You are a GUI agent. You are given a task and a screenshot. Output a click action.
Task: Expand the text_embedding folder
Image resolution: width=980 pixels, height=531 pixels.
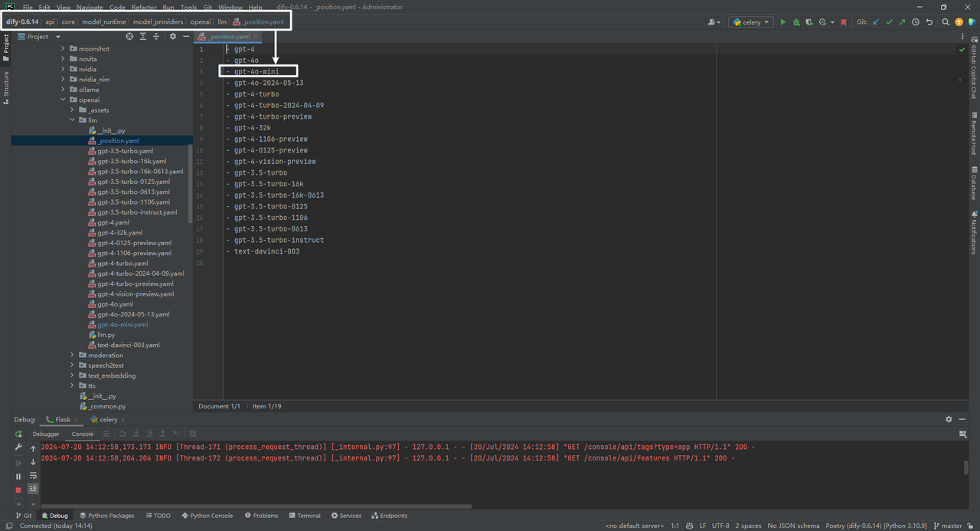pyautogui.click(x=73, y=375)
